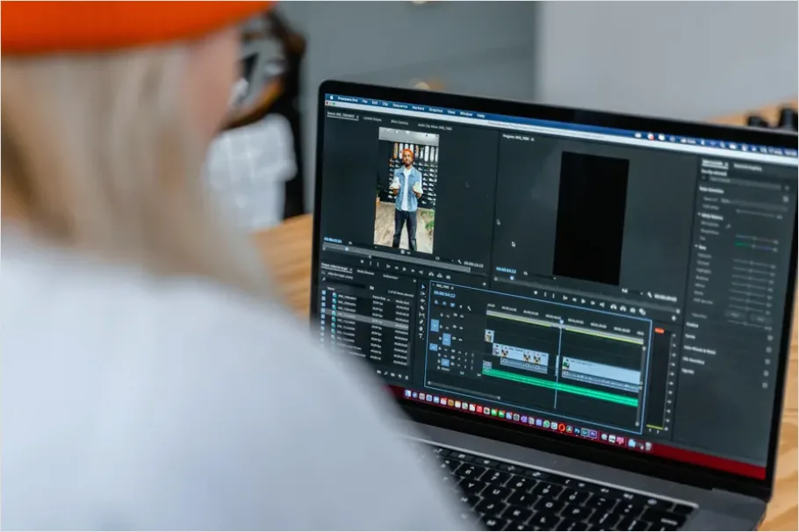Select the Track Select Forward tool
The image size is (799, 532).
[423, 293]
